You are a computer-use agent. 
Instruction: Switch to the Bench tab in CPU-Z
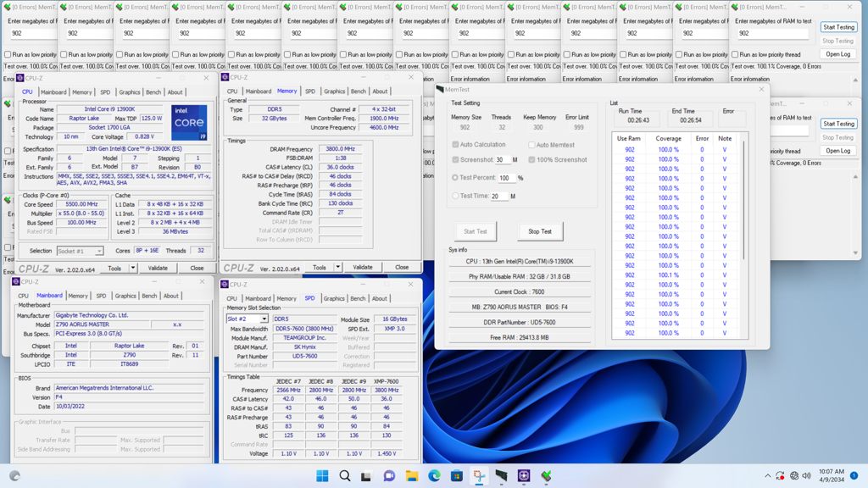click(155, 92)
